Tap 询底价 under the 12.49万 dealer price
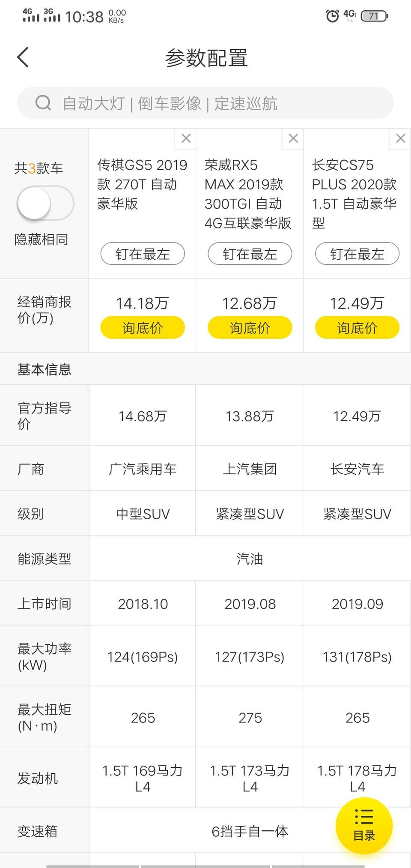 357,328
